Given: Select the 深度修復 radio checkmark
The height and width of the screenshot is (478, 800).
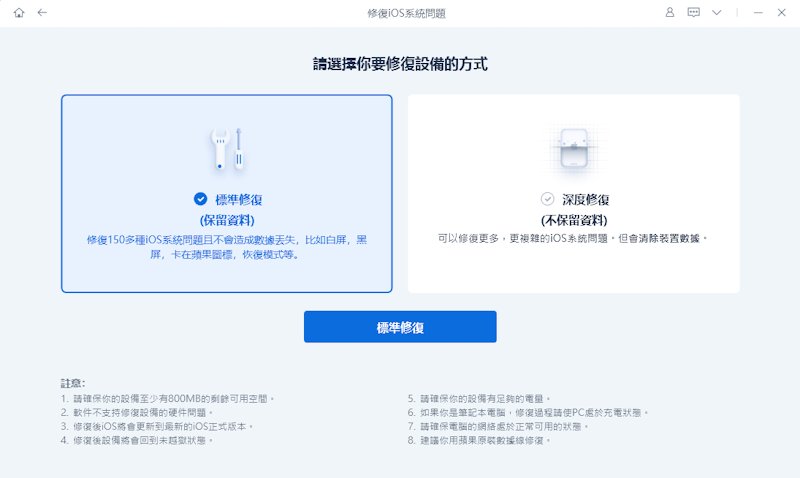Looking at the screenshot, I should (547, 199).
